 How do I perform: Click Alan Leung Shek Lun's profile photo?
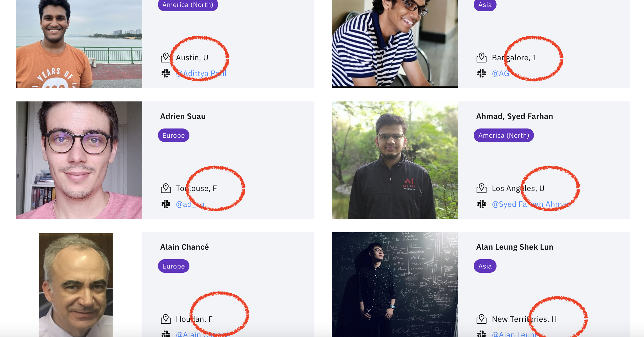[x=395, y=285]
